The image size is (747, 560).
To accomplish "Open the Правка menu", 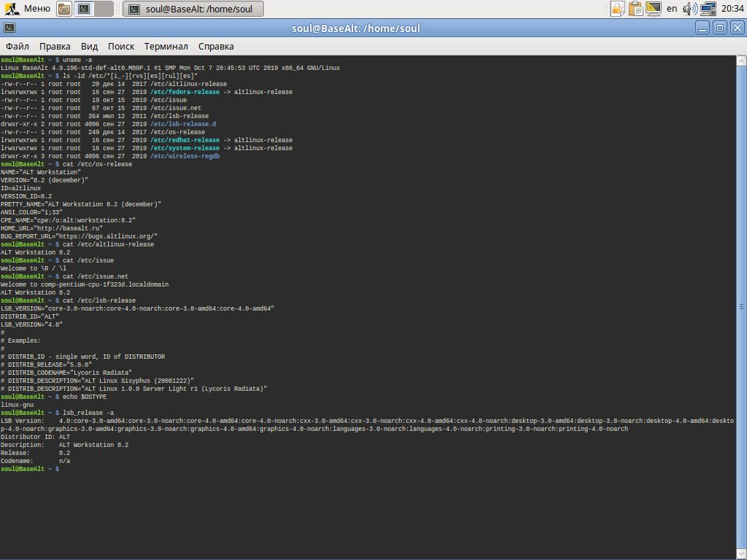I will (55, 46).
